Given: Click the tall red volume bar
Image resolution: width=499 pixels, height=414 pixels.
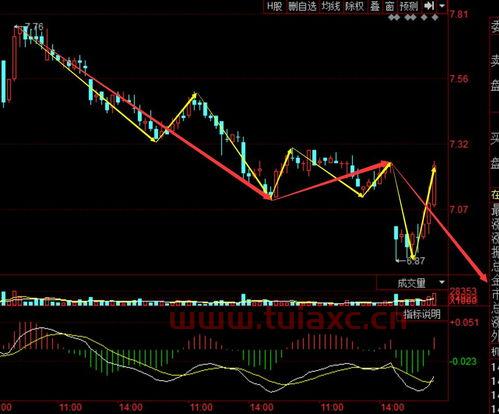Looking at the screenshot, I should 434,299.
